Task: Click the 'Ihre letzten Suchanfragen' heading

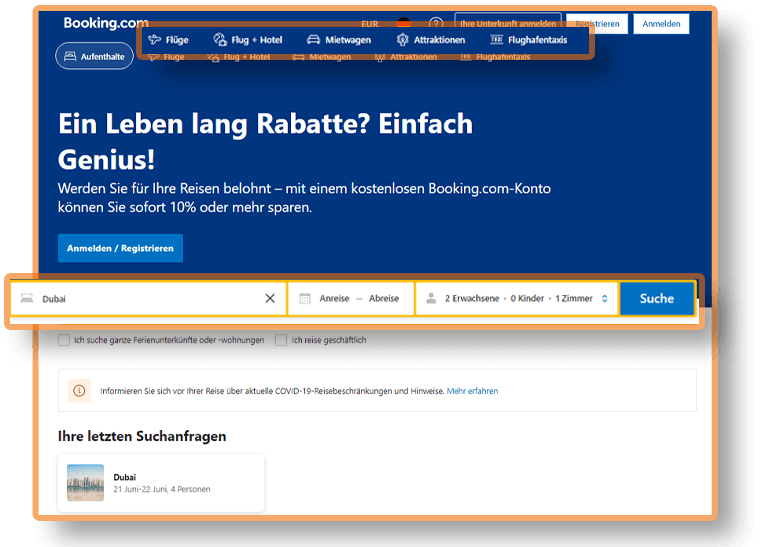Action: pyautogui.click(x=142, y=436)
